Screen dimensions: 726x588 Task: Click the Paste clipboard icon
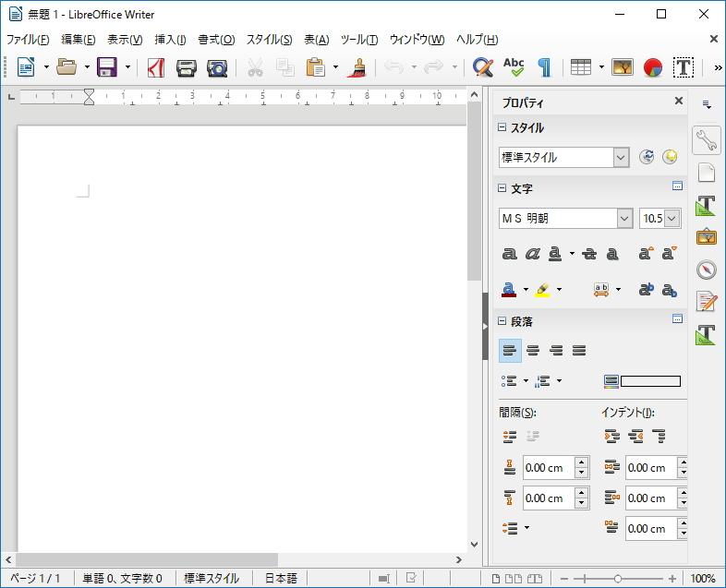(x=315, y=67)
